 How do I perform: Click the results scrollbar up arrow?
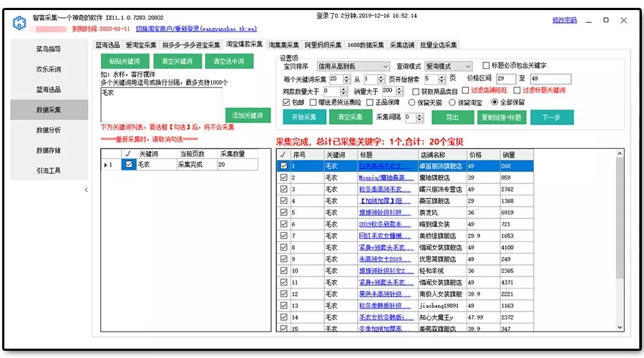coord(620,154)
